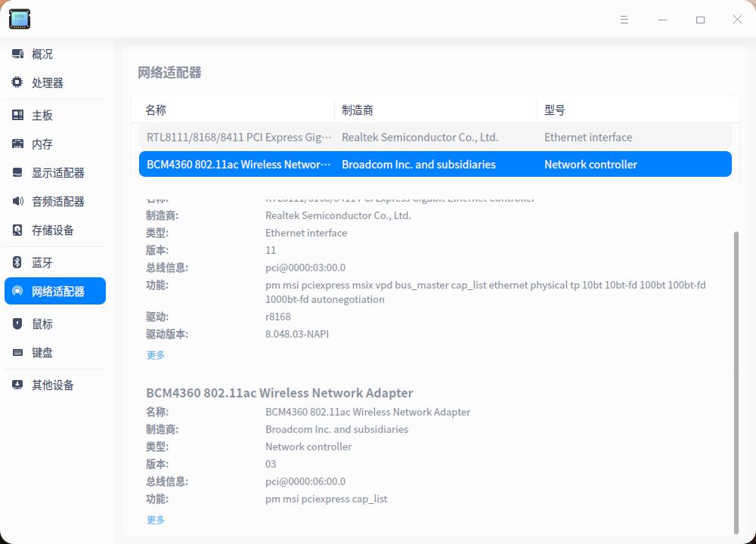Go to the 处理器 section
756x544 pixels.
tap(47, 83)
